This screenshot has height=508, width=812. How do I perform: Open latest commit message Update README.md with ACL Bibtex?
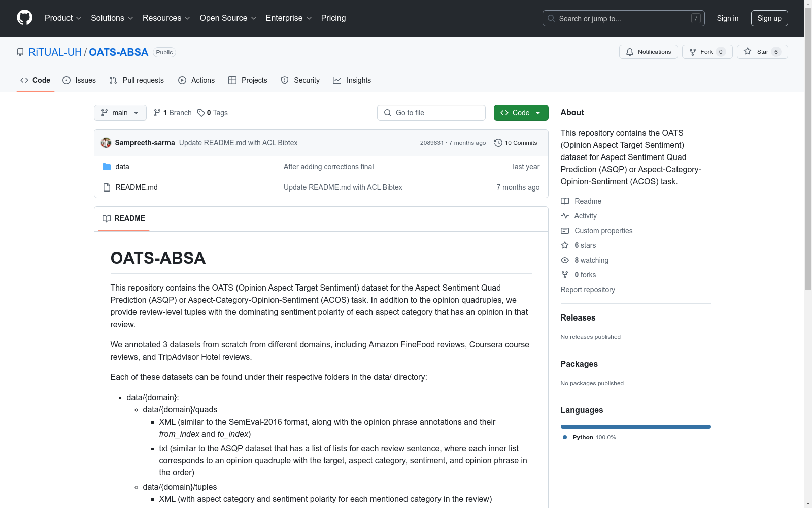pyautogui.click(x=238, y=143)
